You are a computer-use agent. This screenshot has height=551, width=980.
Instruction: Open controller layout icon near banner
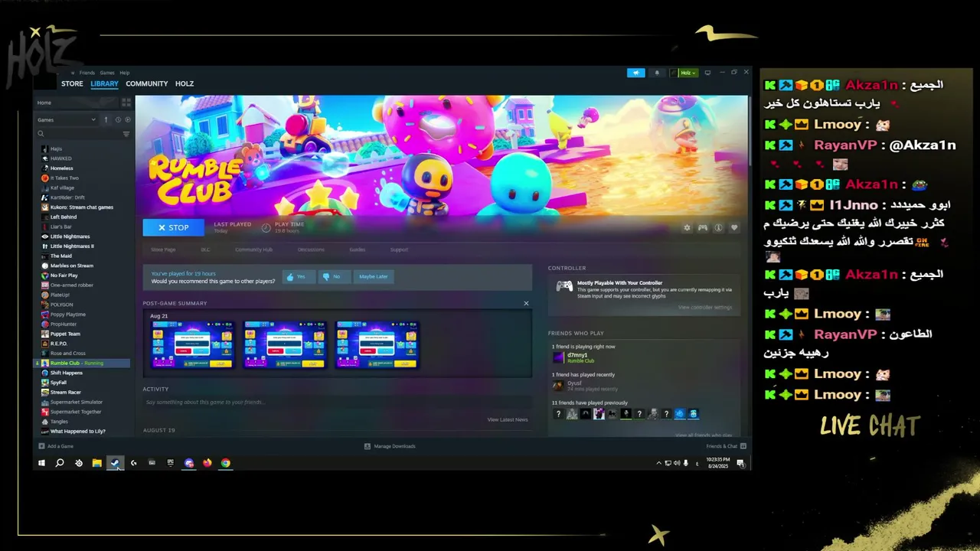tap(702, 227)
